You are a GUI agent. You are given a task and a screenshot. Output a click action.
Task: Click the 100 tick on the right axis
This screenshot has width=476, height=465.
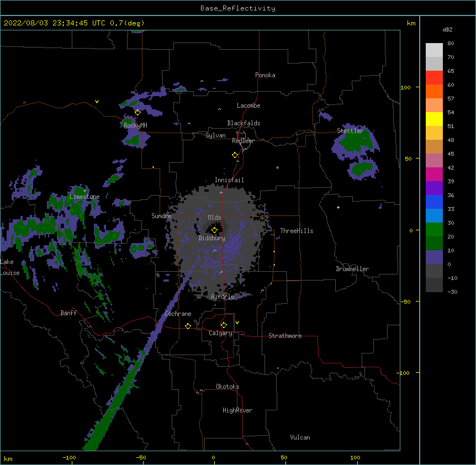(405, 87)
